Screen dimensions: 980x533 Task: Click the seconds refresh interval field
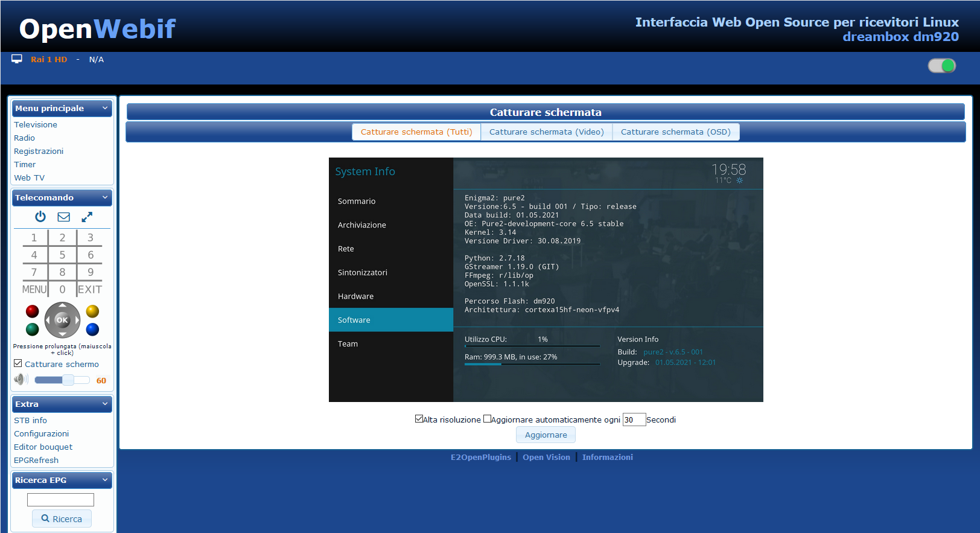(x=634, y=420)
